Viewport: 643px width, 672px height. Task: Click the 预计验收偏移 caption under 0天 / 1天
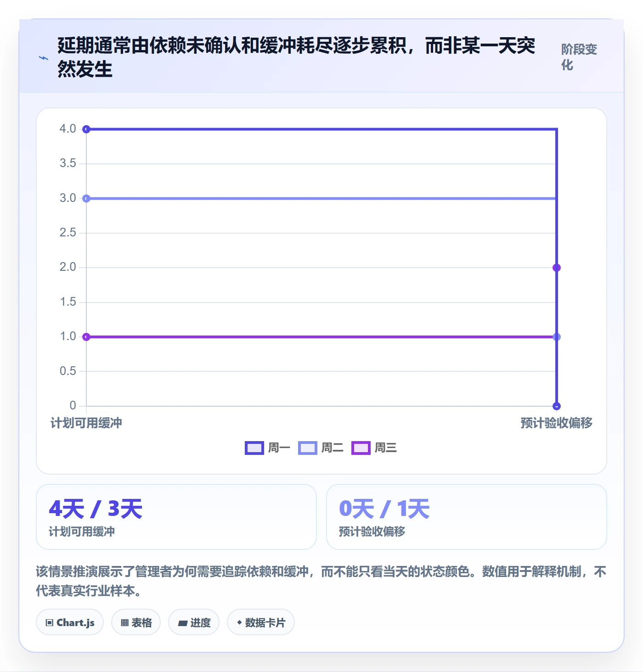372,532
